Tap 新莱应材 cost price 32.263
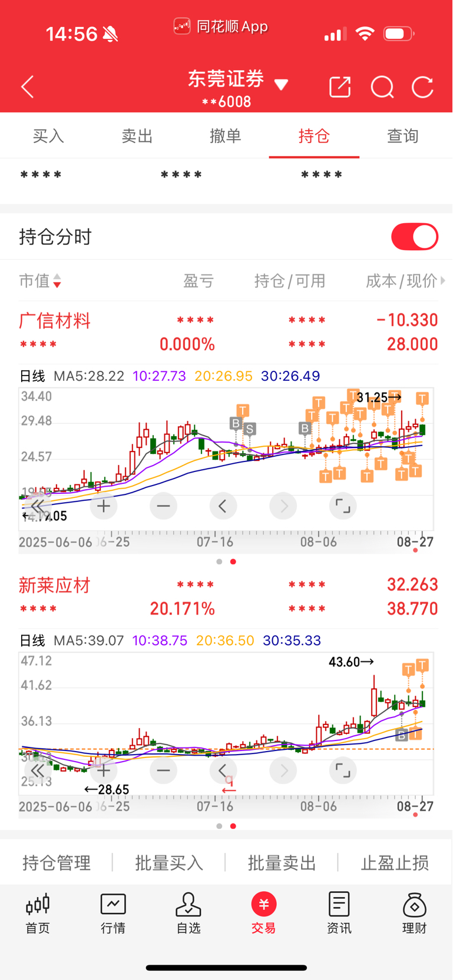Screen dimensions: 453x980 tap(412, 584)
